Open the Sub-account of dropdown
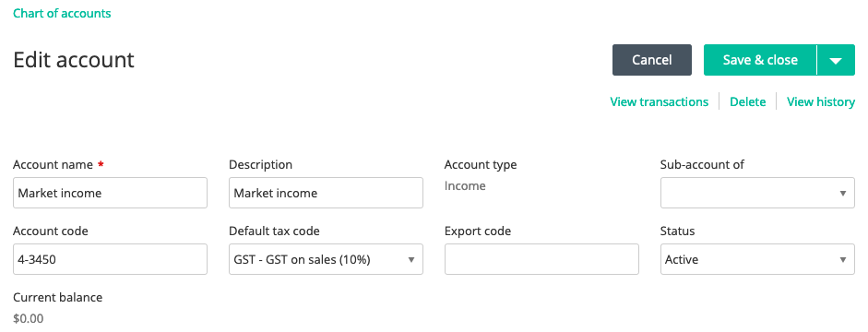The width and height of the screenshot is (868, 332). (757, 193)
